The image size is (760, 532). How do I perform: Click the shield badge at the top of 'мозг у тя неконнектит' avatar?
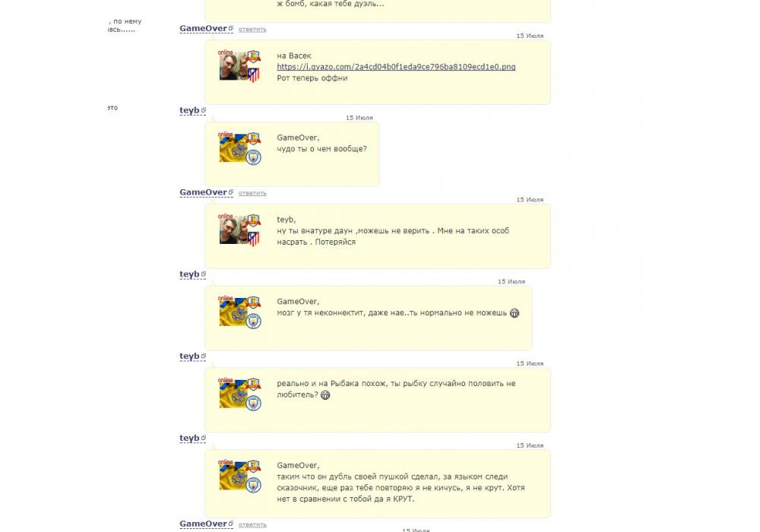(x=254, y=302)
